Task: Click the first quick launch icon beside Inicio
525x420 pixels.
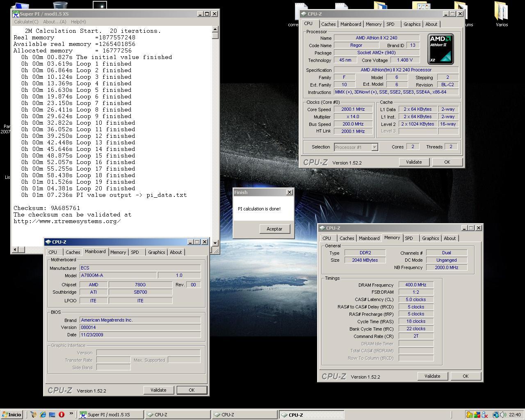Action: [33, 415]
